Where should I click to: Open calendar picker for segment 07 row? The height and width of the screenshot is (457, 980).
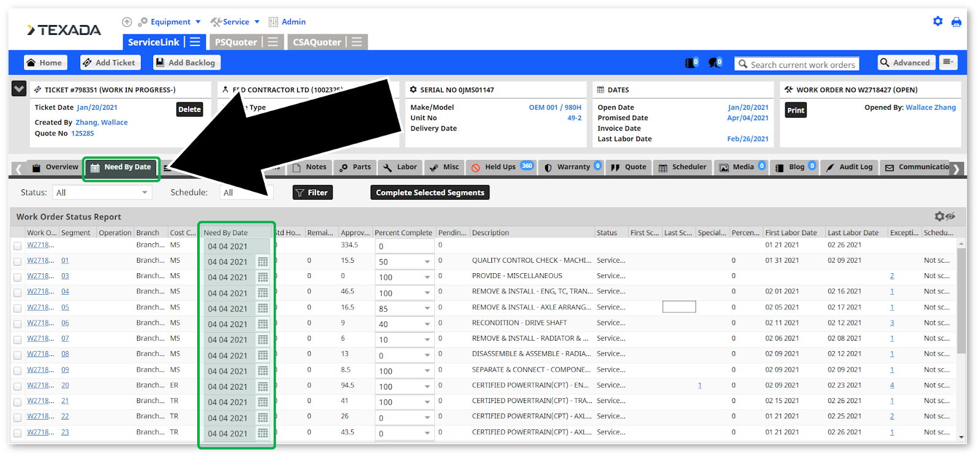(x=263, y=339)
